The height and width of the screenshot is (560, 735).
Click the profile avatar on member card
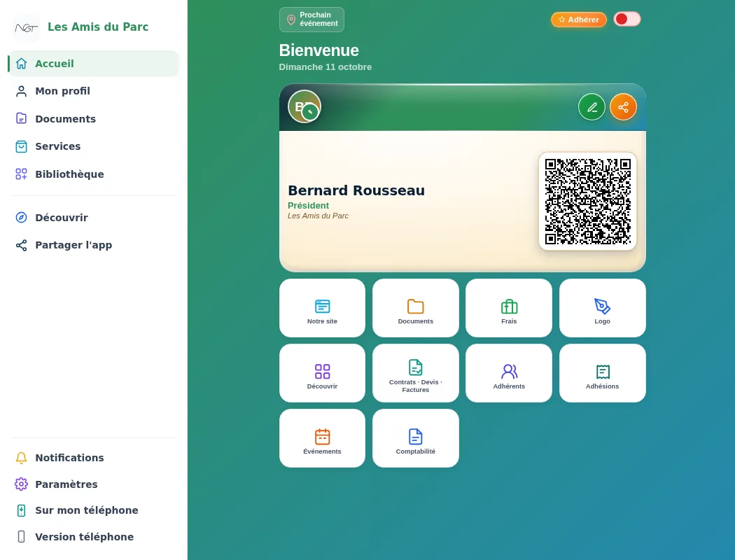click(x=304, y=106)
